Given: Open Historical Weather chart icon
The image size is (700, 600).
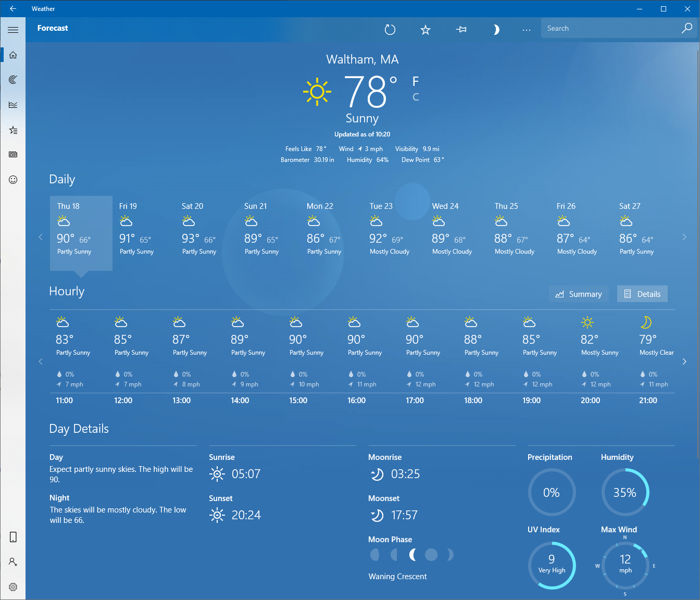Looking at the screenshot, I should (x=13, y=105).
